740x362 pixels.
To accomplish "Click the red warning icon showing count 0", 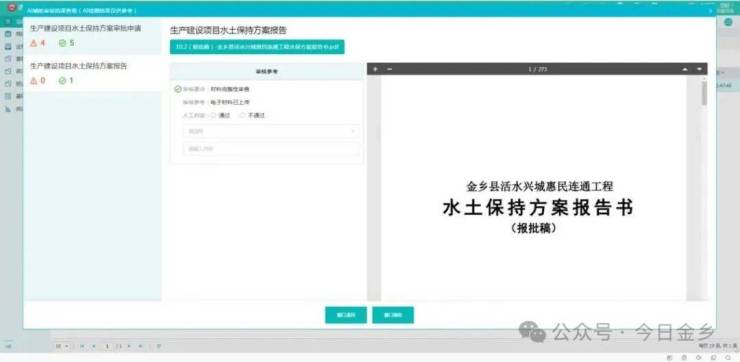I will (34, 81).
